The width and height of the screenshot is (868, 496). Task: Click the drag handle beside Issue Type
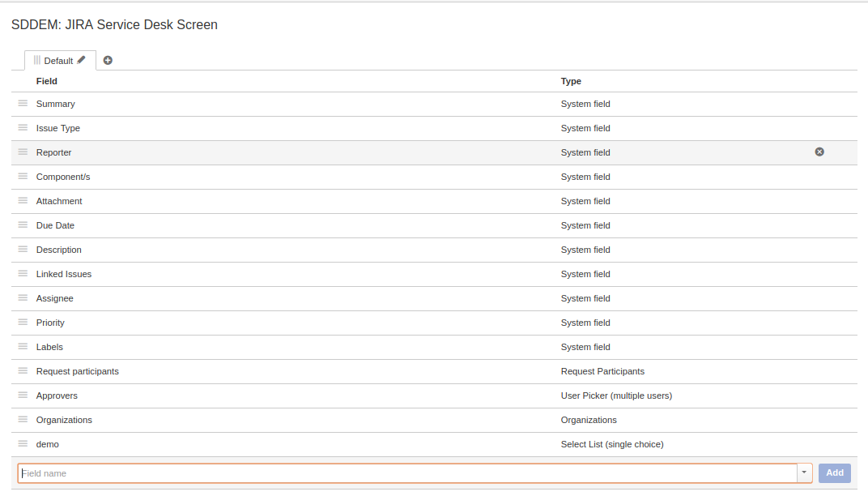23,127
